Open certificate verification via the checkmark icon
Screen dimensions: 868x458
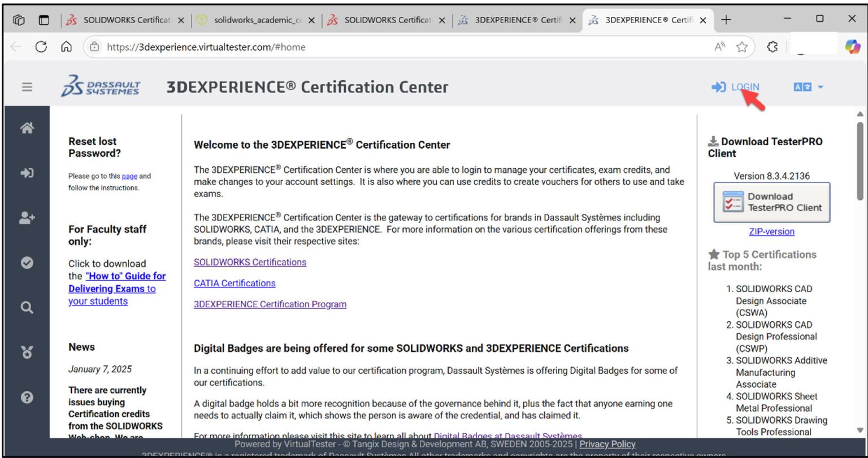tap(27, 262)
